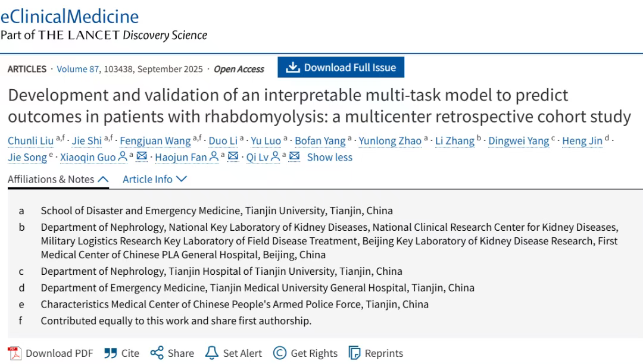
Task: Expand the Article Info section
Action: coord(155,179)
